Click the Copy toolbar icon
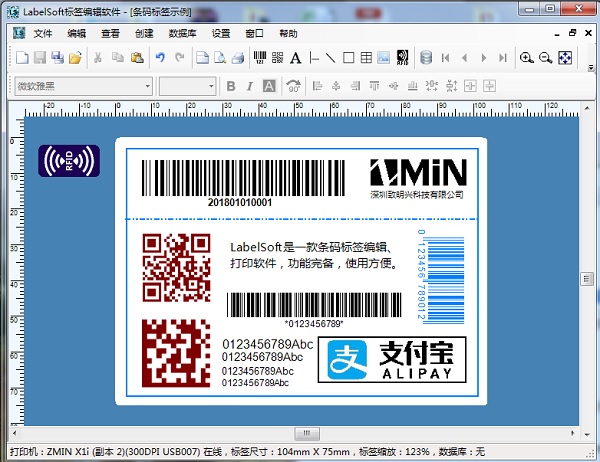The height and width of the screenshot is (462, 600). (117, 58)
